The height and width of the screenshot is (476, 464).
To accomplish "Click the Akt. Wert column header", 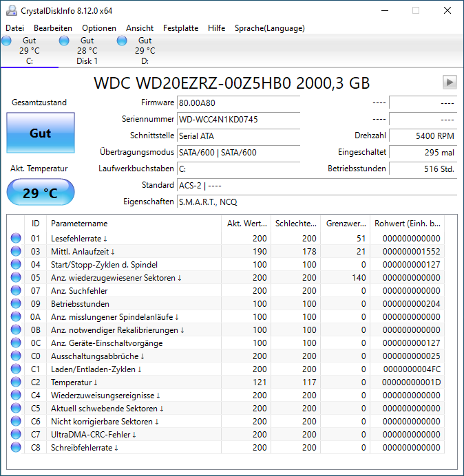I will pos(246,224).
